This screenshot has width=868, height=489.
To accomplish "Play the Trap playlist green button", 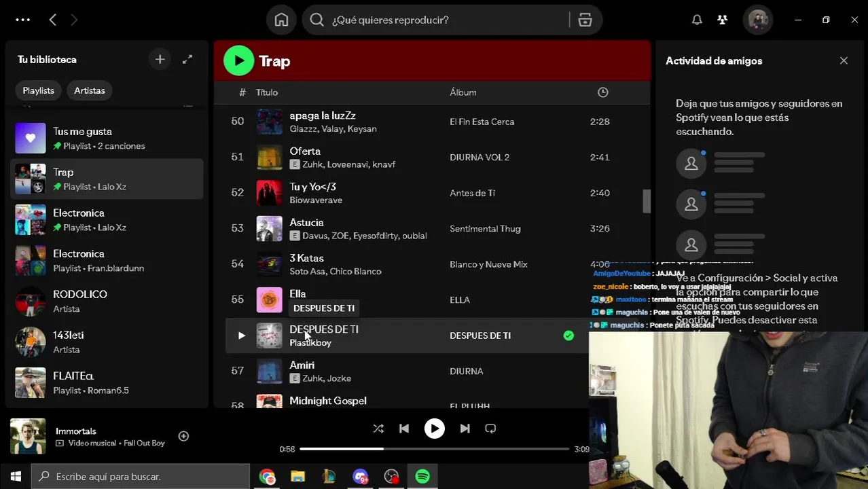I will [238, 60].
